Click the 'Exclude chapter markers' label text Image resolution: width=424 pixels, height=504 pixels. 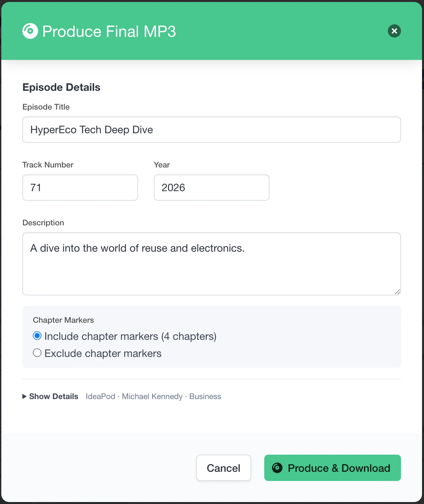103,353
